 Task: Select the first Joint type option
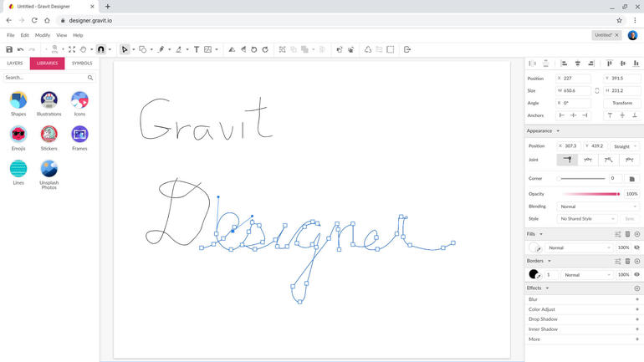(x=567, y=160)
